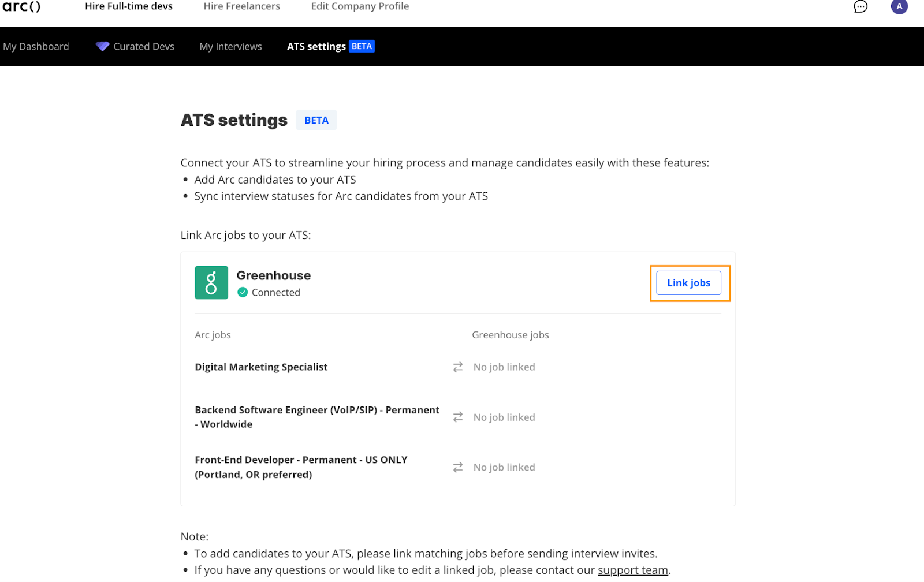
Task: Click the Link jobs button
Action: click(688, 283)
